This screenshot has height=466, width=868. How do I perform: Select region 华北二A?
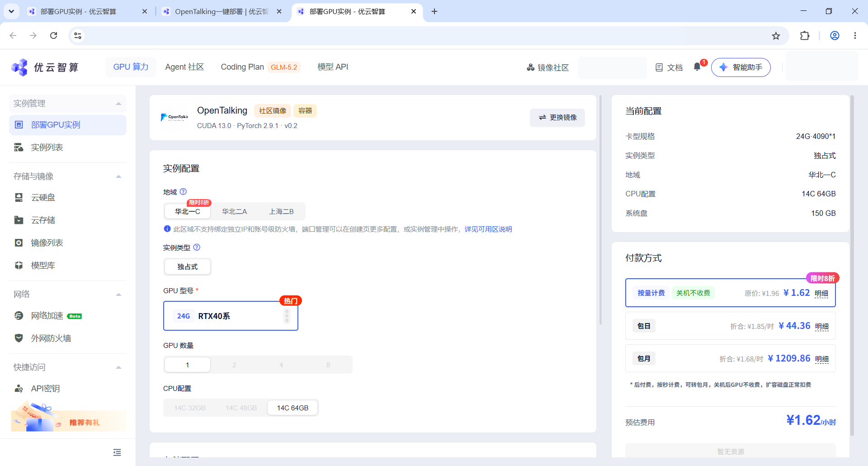click(235, 211)
